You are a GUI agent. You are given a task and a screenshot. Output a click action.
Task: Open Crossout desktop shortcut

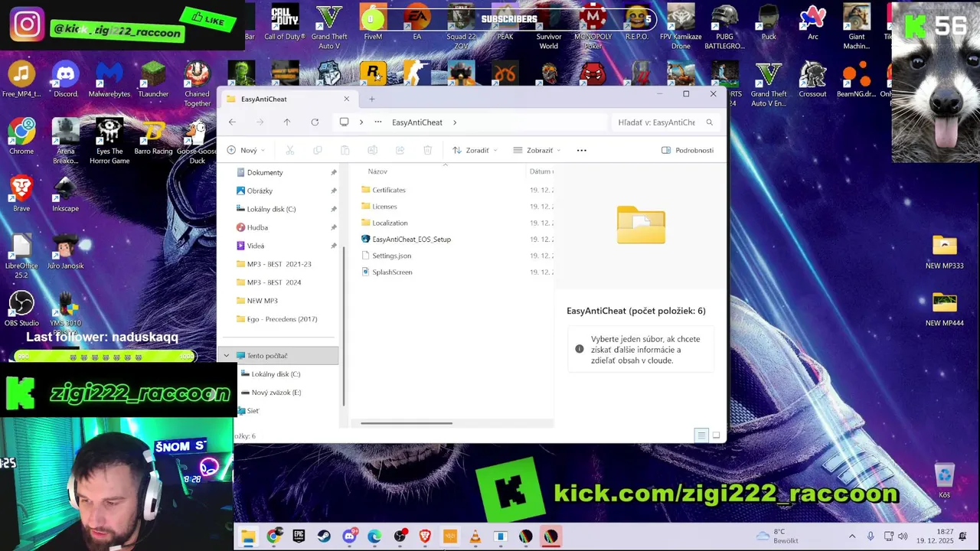812,79
